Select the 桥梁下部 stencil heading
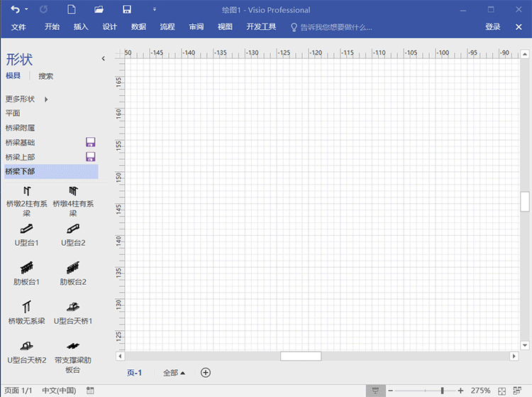 (51, 171)
